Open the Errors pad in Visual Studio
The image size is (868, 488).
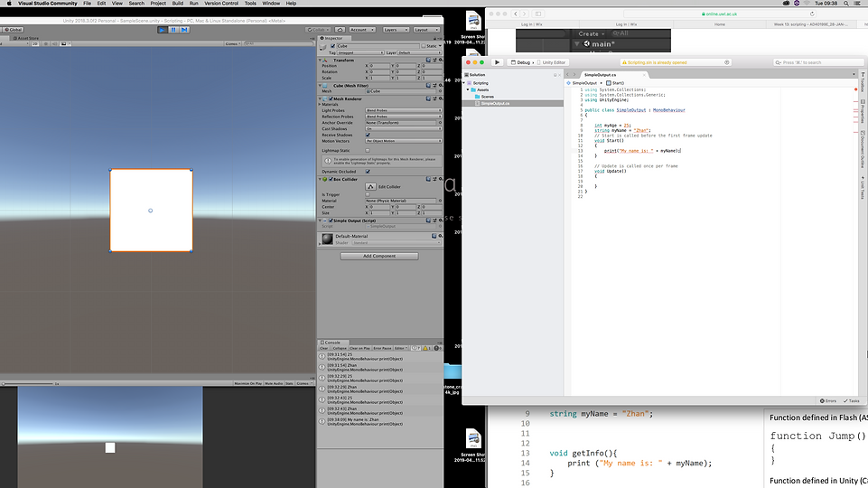coord(828,400)
